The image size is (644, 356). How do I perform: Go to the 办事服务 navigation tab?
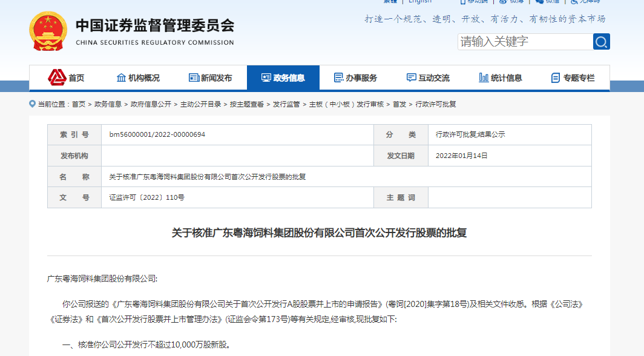[355, 77]
